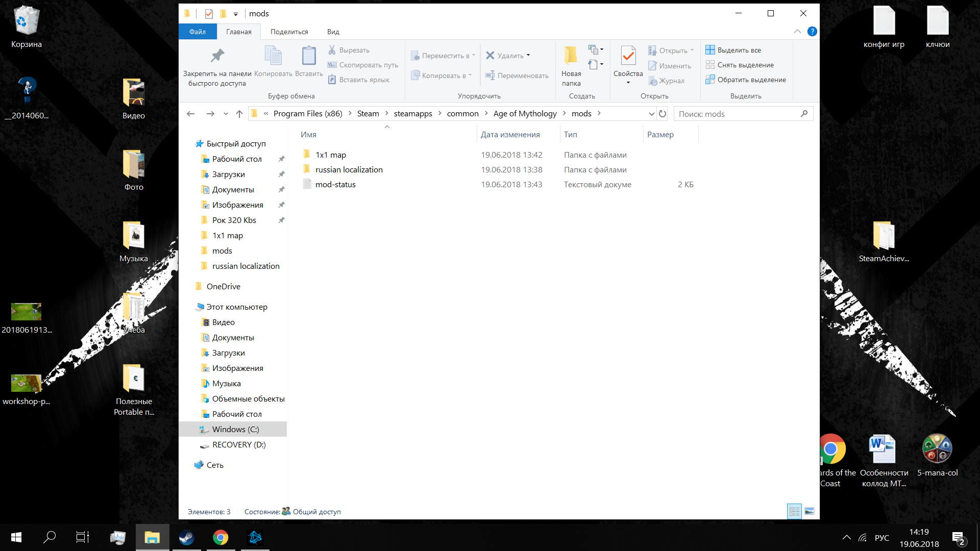The height and width of the screenshot is (551, 980).
Task: Copy path of selected item
Action: point(362,65)
